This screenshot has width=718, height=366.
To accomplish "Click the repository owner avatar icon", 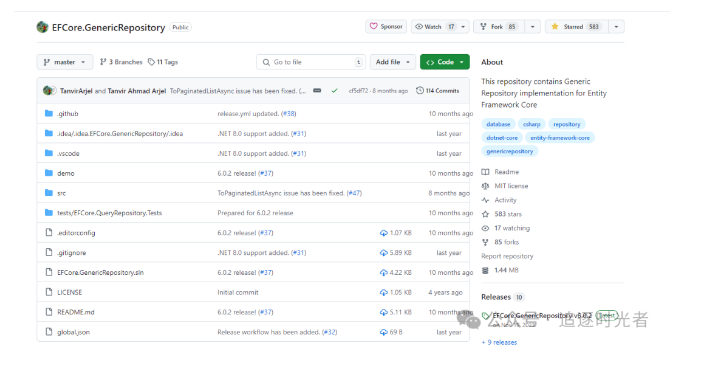I will coord(43,27).
